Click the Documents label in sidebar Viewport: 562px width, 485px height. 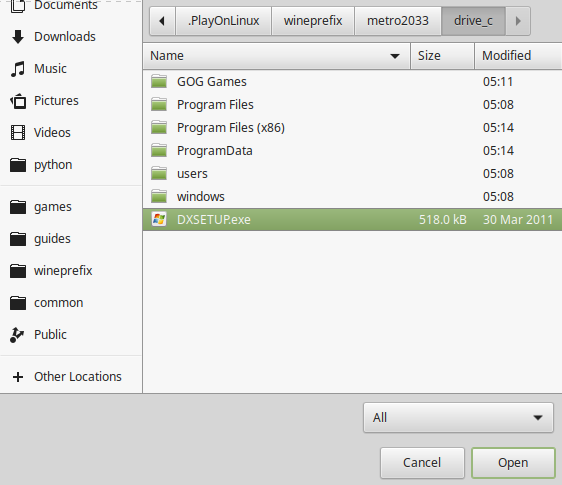[66, 5]
